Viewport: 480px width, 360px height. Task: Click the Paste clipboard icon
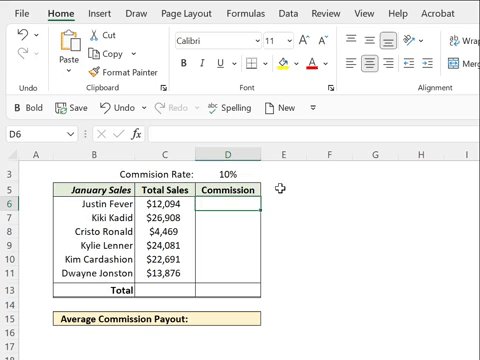click(x=70, y=41)
